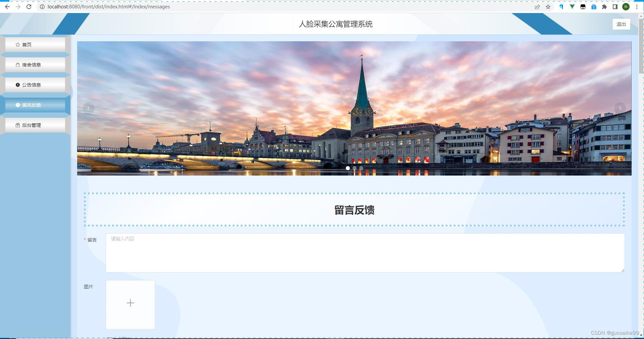Click the 留言反馈 section heading
The width and height of the screenshot is (644, 339).
click(x=354, y=210)
